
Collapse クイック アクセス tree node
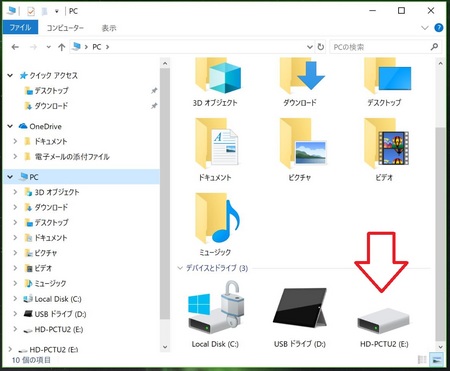pos(10,76)
